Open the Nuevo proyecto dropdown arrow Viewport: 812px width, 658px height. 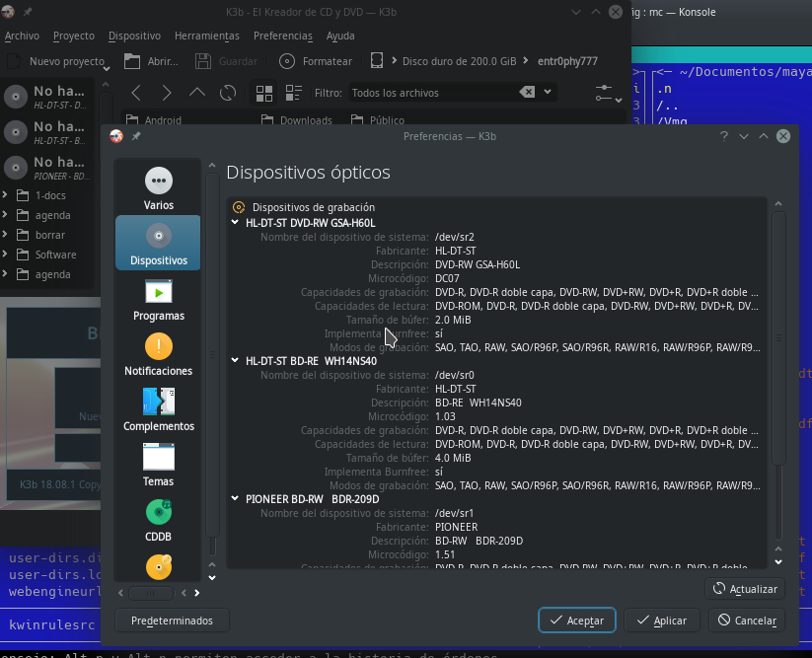pos(107,68)
